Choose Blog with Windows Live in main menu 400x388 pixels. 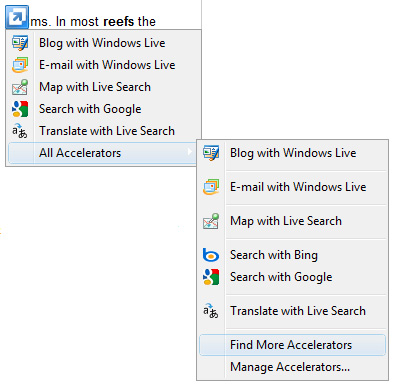[104, 43]
